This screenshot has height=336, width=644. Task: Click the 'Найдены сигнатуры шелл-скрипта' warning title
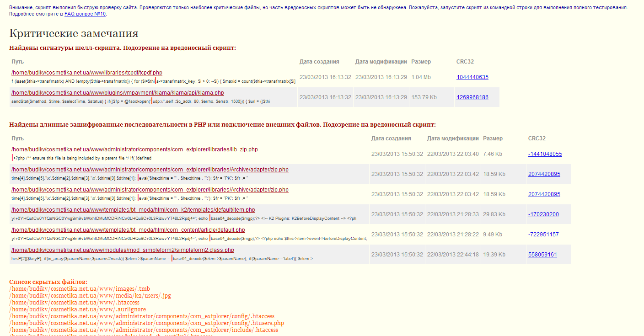tap(123, 48)
